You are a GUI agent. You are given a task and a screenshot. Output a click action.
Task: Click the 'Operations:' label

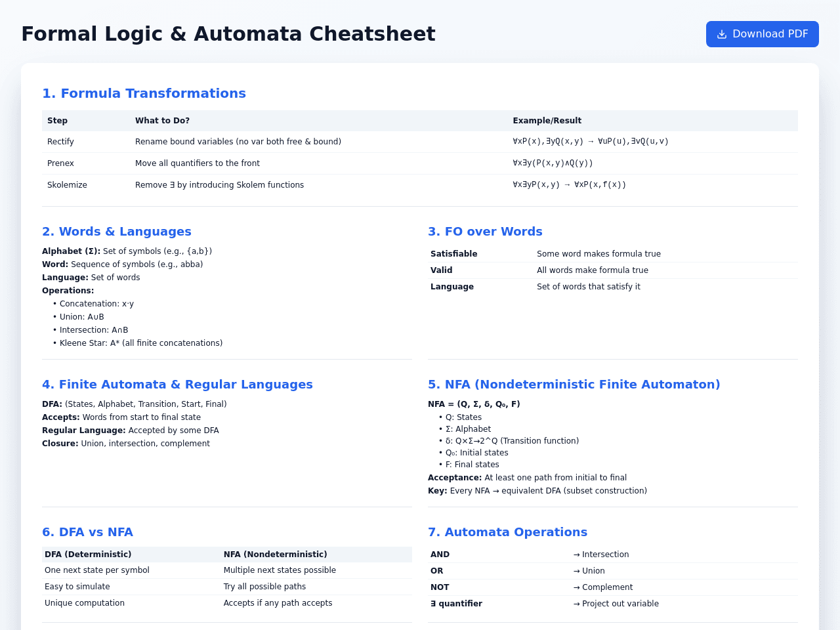pos(68,291)
